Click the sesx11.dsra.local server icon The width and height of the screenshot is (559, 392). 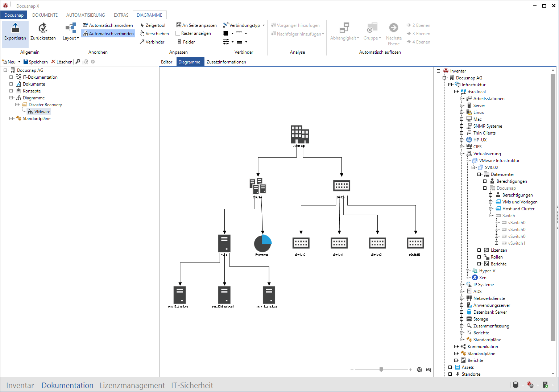(x=269, y=295)
